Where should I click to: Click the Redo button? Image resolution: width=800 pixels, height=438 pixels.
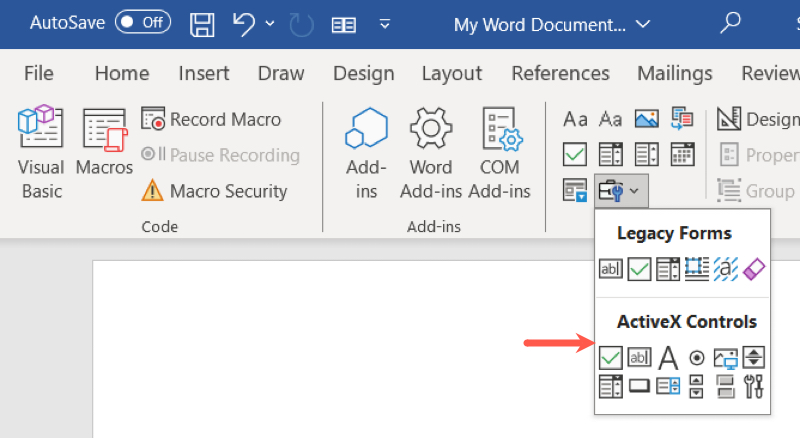tap(302, 25)
